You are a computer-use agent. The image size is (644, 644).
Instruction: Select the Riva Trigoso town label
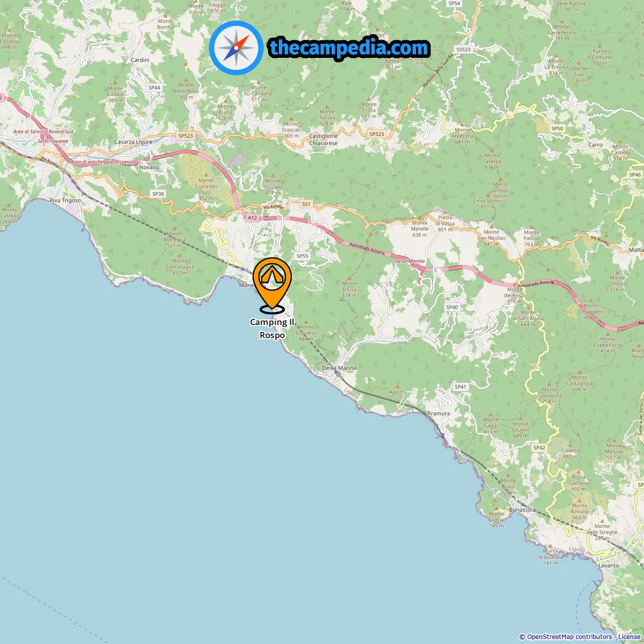click(65, 200)
